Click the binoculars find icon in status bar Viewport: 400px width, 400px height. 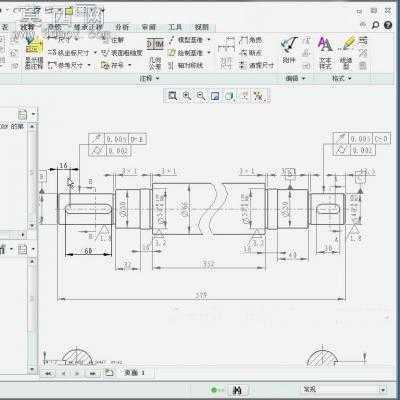[237, 390]
